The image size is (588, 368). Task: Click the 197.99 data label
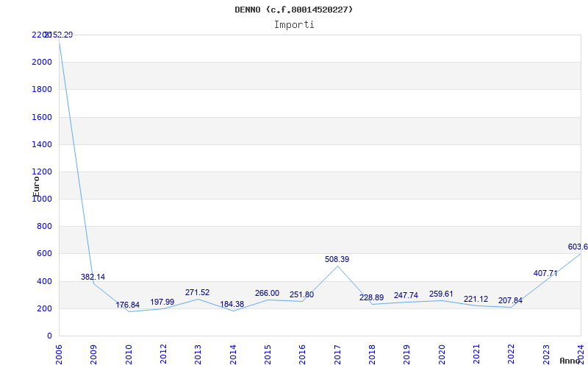pos(162,302)
